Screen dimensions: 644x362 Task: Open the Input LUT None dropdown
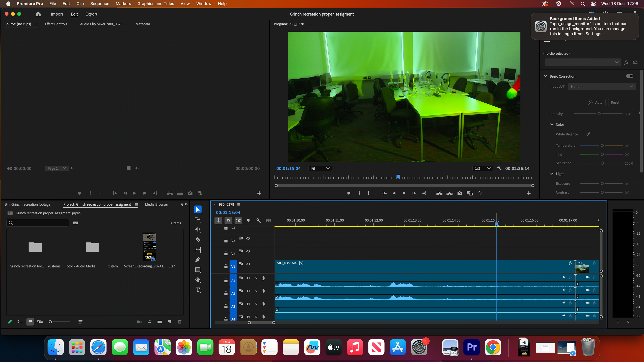(602, 86)
